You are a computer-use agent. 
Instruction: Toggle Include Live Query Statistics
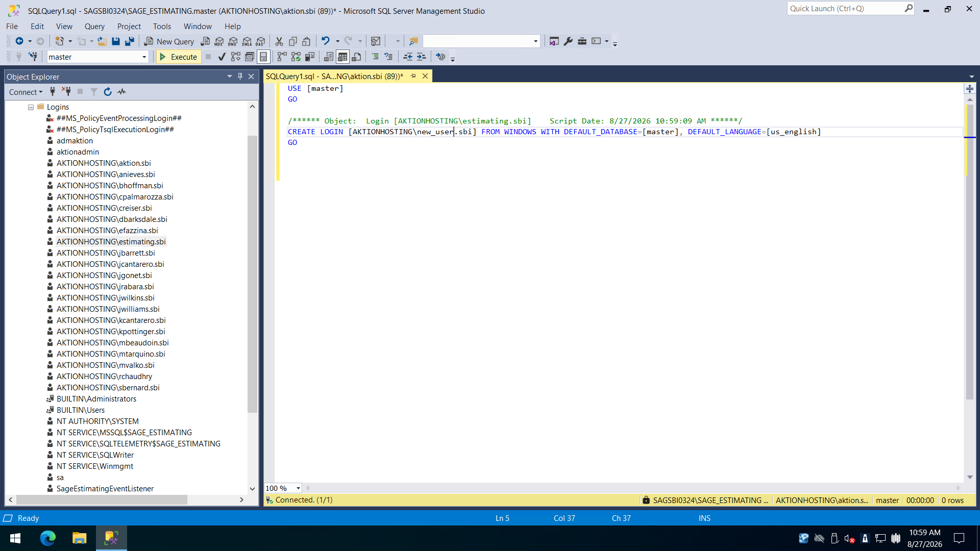(296, 57)
